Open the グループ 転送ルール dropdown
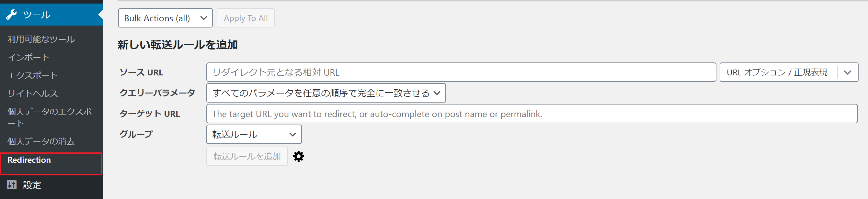868x199 pixels. [254, 134]
